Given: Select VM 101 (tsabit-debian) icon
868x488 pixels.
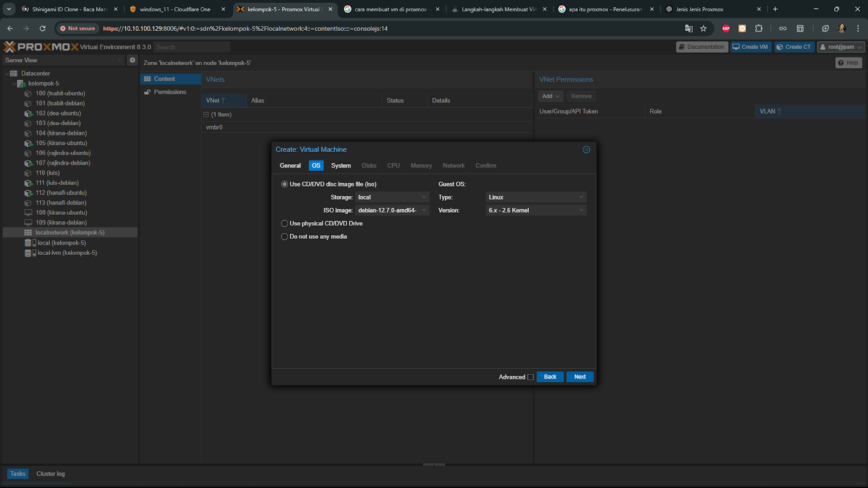Looking at the screenshot, I should [28, 103].
